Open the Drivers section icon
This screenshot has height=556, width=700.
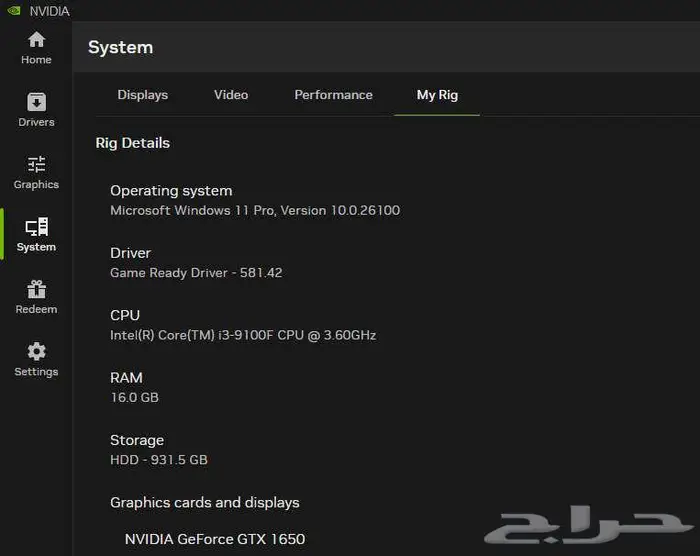36,103
